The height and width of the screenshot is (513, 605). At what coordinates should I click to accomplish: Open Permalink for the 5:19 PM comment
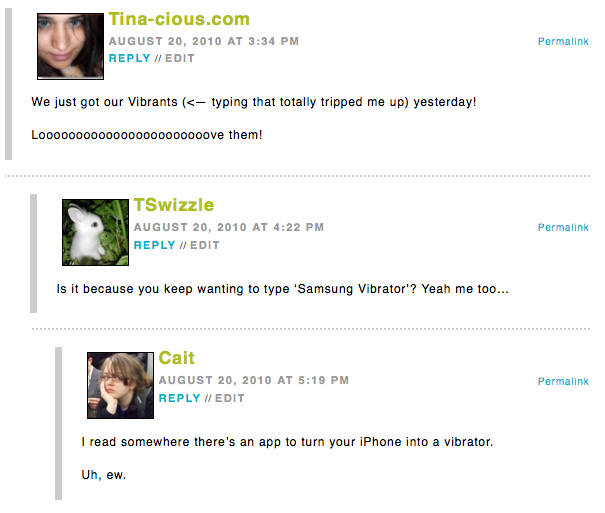point(563,381)
